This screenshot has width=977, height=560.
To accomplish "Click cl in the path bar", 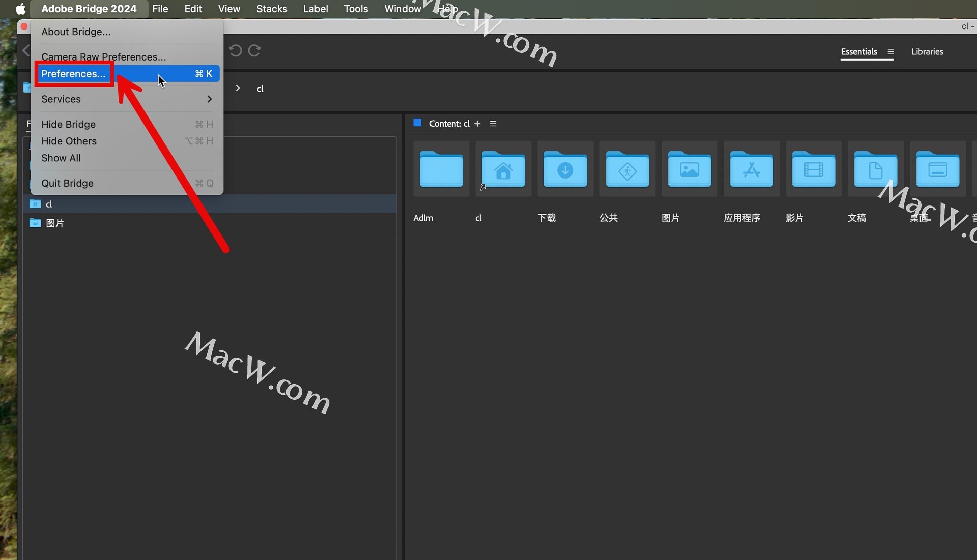I will 260,89.
